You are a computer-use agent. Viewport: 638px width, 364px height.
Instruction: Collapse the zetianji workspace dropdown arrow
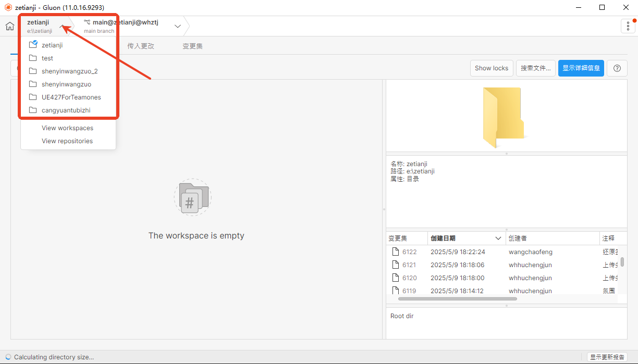(62, 26)
